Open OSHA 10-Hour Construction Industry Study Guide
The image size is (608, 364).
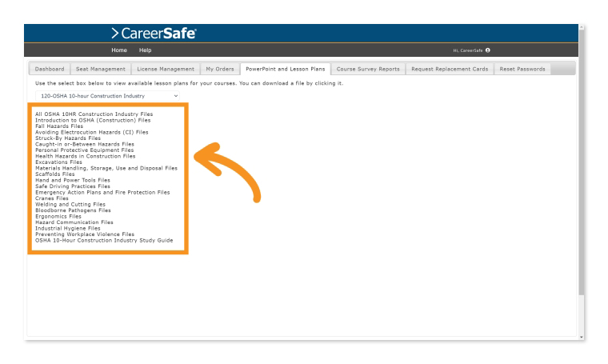[104, 240]
